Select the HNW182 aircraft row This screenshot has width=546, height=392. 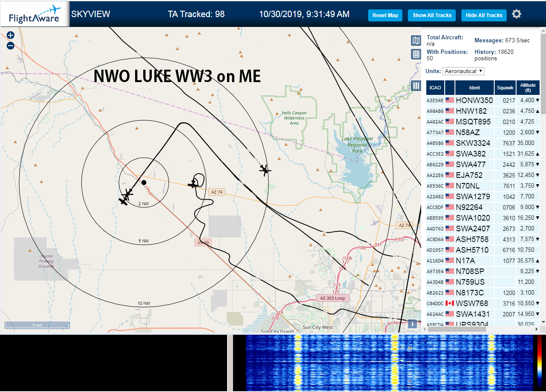pyautogui.click(x=483, y=111)
